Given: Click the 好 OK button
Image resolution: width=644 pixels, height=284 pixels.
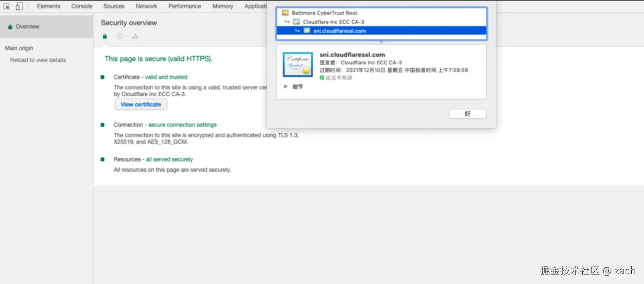Looking at the screenshot, I should [467, 114].
